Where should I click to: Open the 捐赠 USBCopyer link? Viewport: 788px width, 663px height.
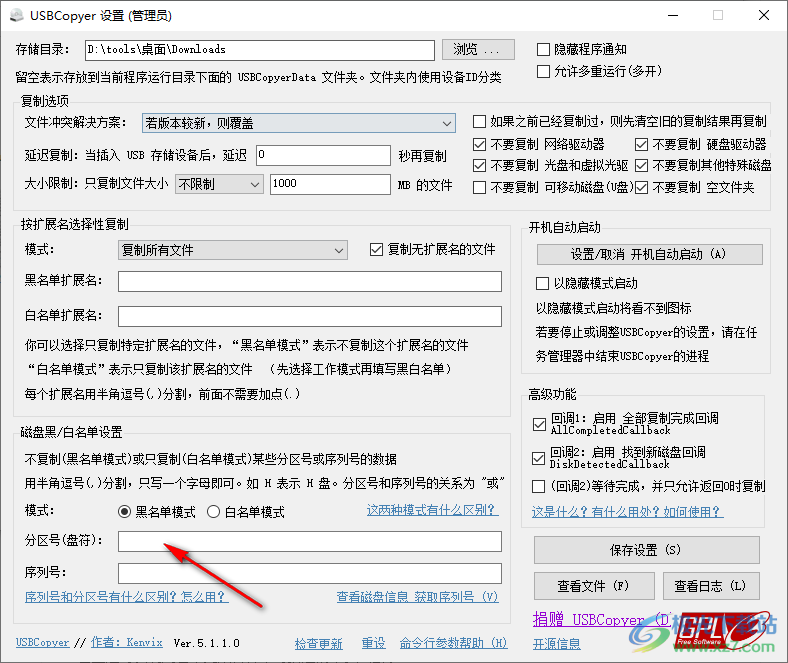(x=601, y=619)
